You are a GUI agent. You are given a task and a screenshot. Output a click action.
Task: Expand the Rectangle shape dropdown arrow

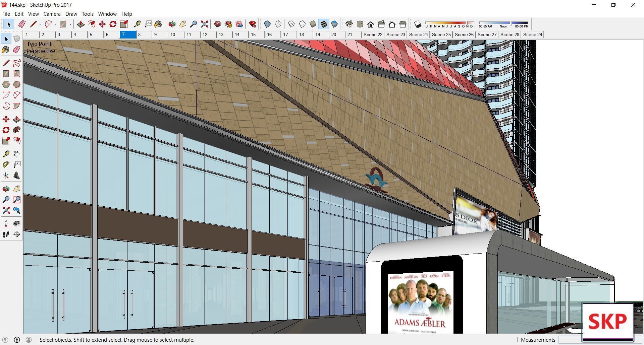coord(70,24)
